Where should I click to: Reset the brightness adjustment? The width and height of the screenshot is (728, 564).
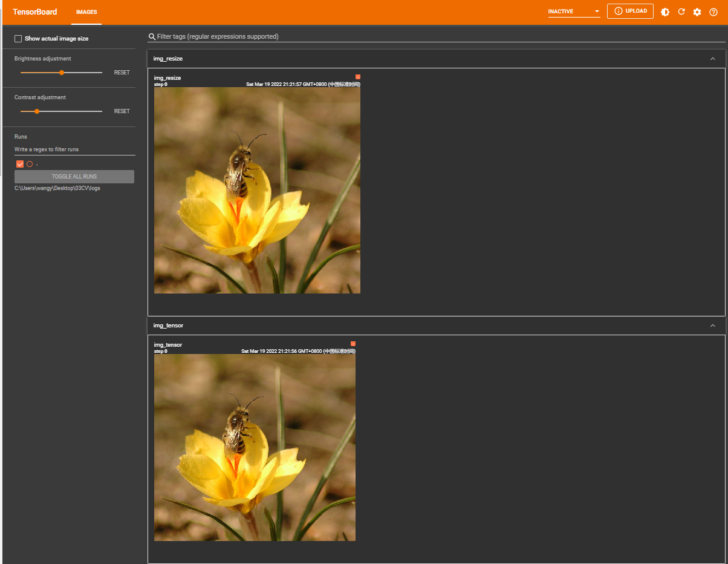122,73
